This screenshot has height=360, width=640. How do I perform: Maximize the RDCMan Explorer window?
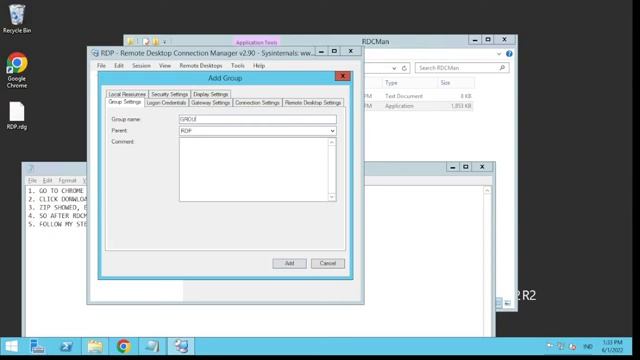pyautogui.click(x=488, y=40)
